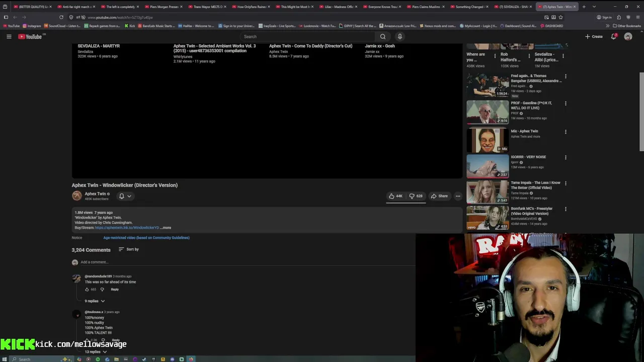This screenshot has height=362, width=644.
Task: Open SEVDALIZA - MARTYR endscreen suggestion
Action: pyautogui.click(x=99, y=46)
